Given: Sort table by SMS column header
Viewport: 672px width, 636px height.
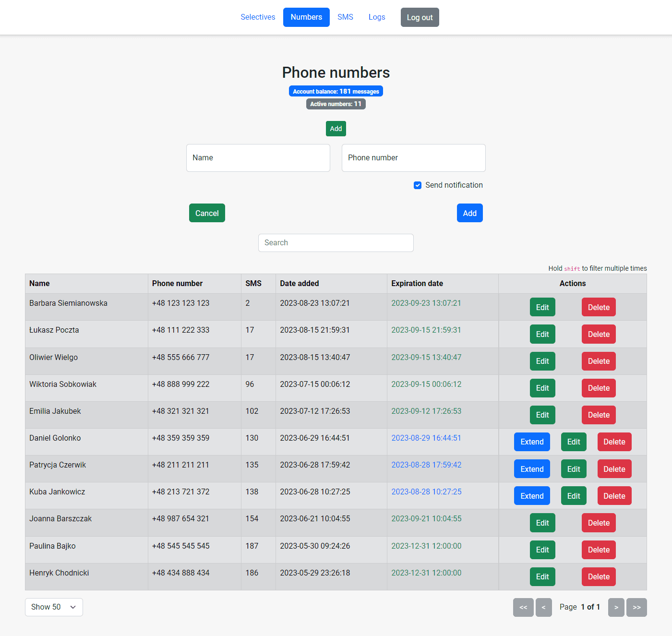Looking at the screenshot, I should 253,284.
